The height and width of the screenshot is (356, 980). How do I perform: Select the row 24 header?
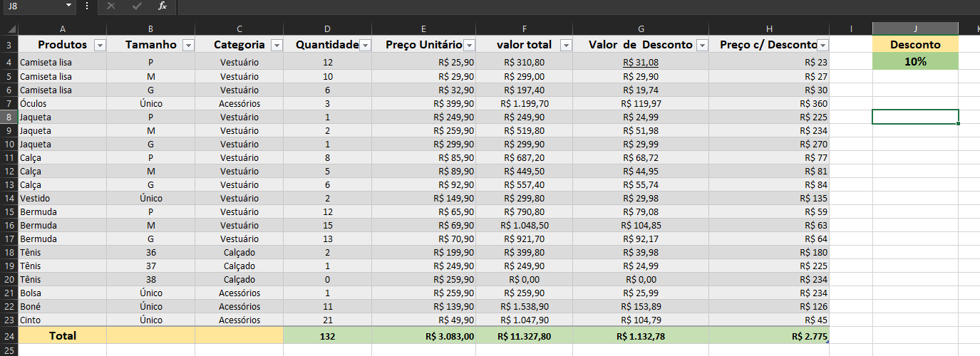[9, 336]
